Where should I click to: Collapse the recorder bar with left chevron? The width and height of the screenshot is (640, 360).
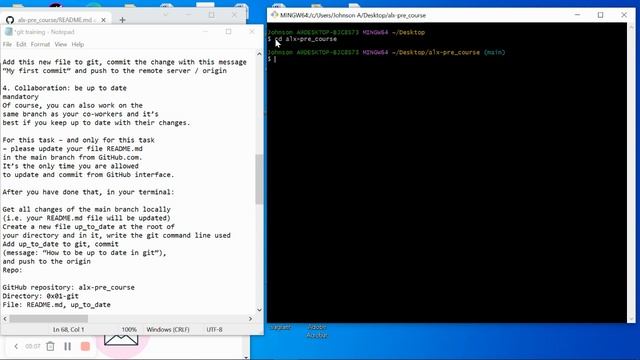(x=16, y=346)
